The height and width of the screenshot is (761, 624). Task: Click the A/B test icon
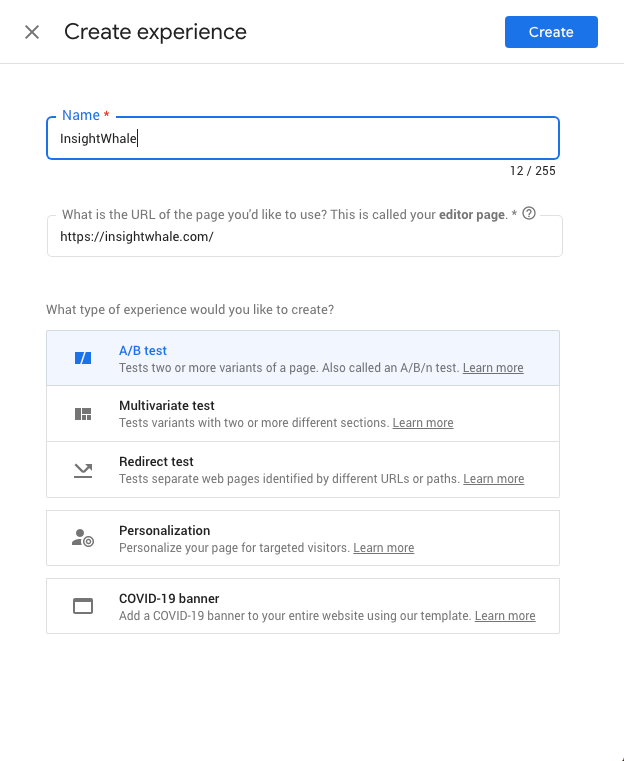(x=83, y=358)
